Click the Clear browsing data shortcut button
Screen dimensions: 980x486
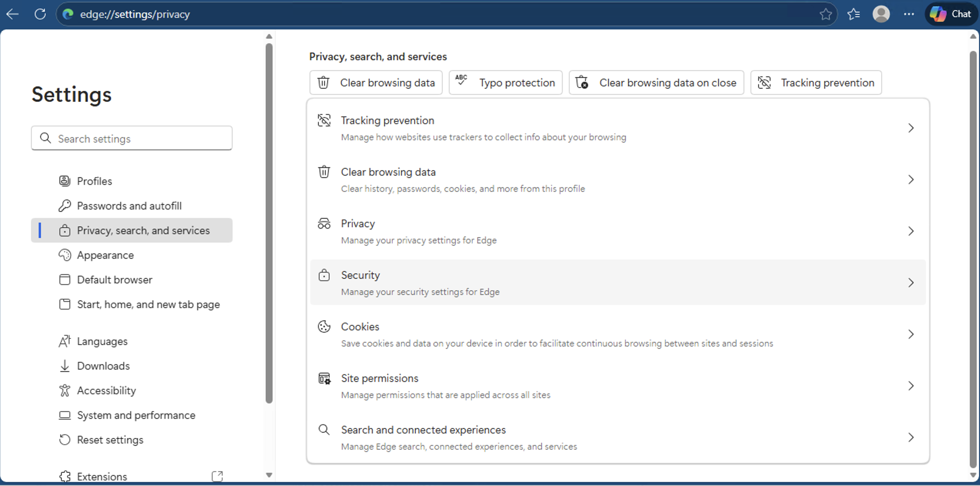pyautogui.click(x=376, y=82)
